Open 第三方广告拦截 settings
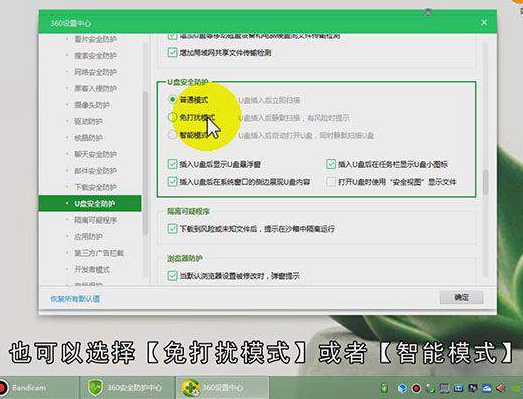523x399 pixels. tap(99, 253)
